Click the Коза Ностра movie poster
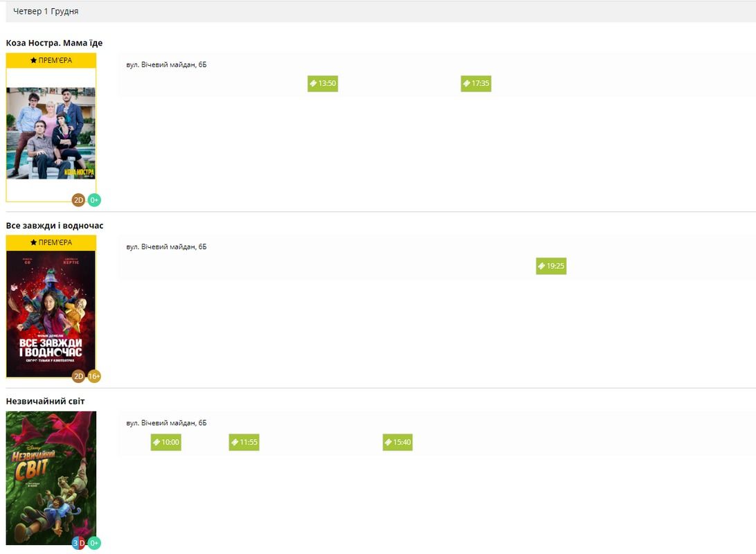 point(51,133)
